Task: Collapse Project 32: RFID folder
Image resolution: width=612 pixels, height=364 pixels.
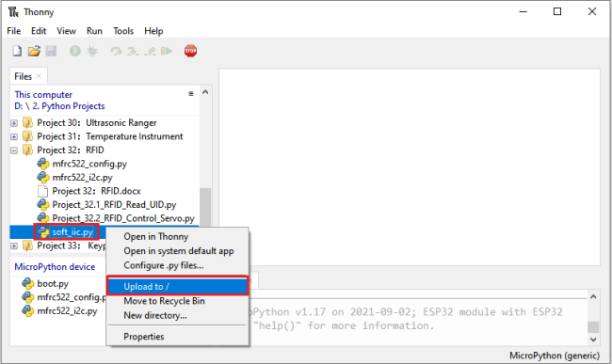Action: [14, 150]
